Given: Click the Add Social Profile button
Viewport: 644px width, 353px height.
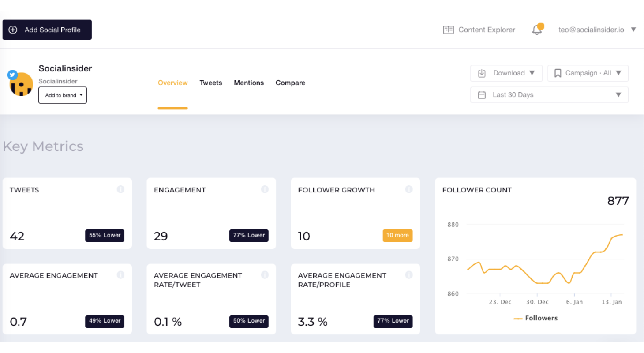Looking at the screenshot, I should 47,30.
